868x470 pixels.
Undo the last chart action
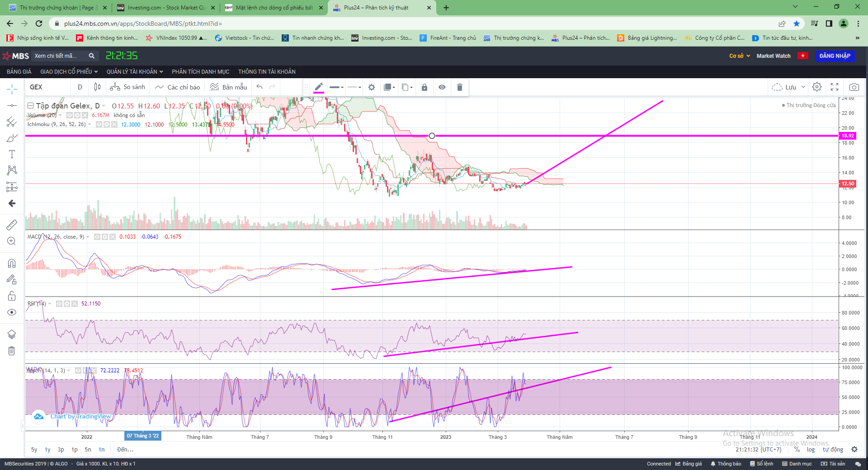259,87
